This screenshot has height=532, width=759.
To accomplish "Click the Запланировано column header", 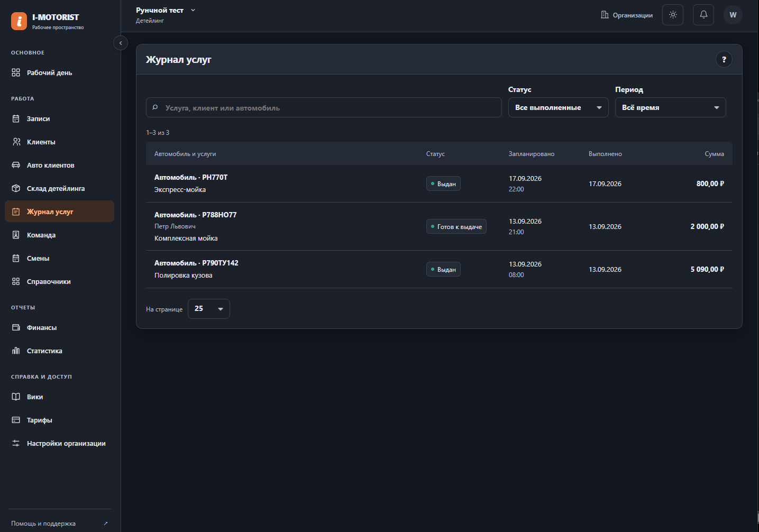I will (x=532, y=154).
